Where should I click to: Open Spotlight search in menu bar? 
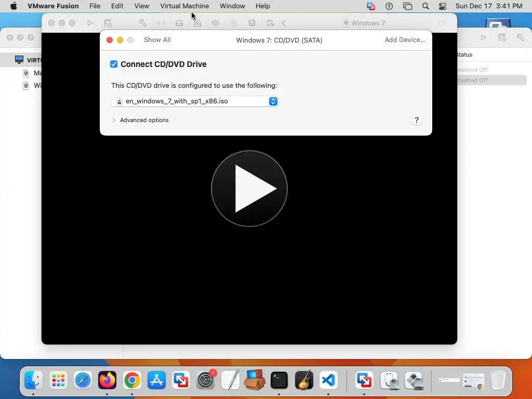coord(425,6)
